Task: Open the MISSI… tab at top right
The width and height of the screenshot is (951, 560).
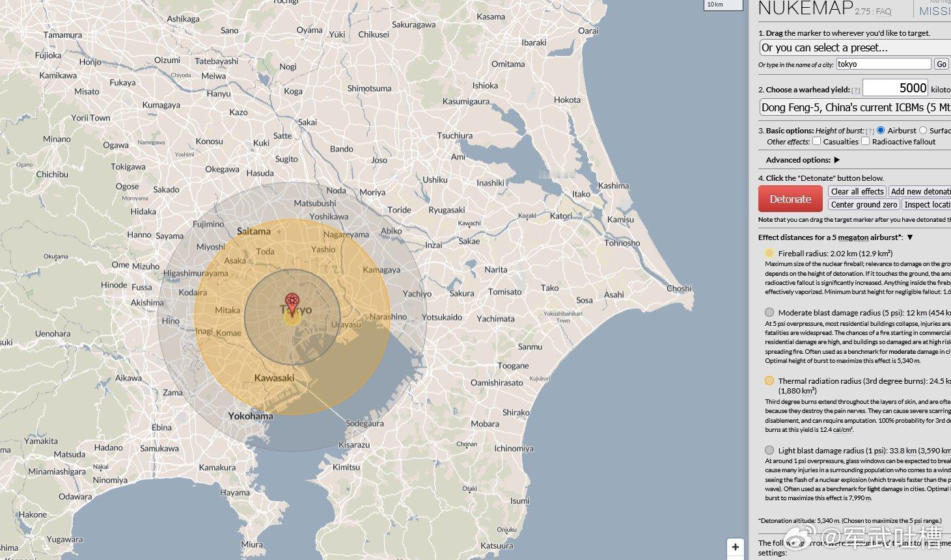Action: click(x=934, y=10)
